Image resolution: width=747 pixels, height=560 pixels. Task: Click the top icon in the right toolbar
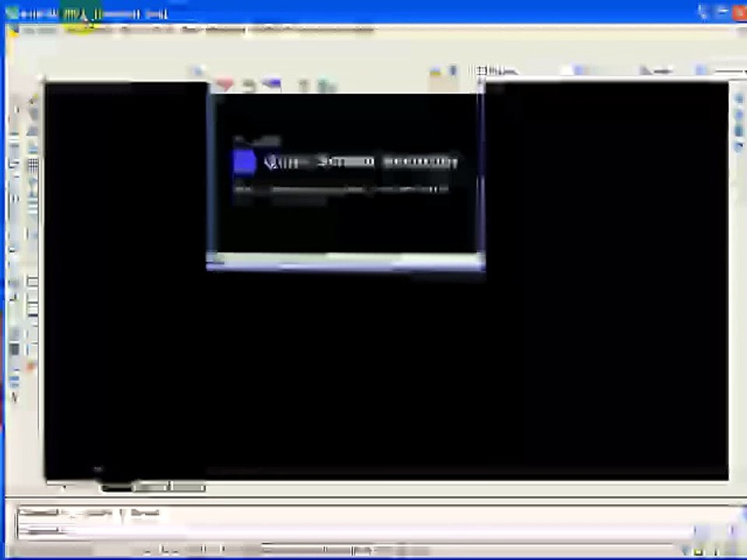coord(739,99)
